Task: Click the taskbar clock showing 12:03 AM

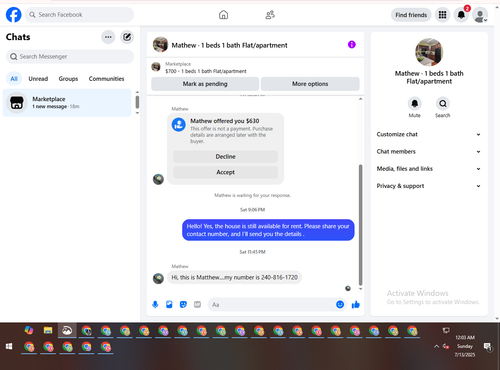Action: click(465, 346)
